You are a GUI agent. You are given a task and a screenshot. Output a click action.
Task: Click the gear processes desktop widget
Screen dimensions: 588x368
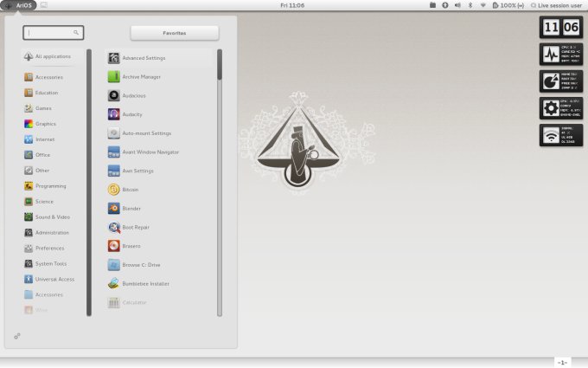pos(561,108)
